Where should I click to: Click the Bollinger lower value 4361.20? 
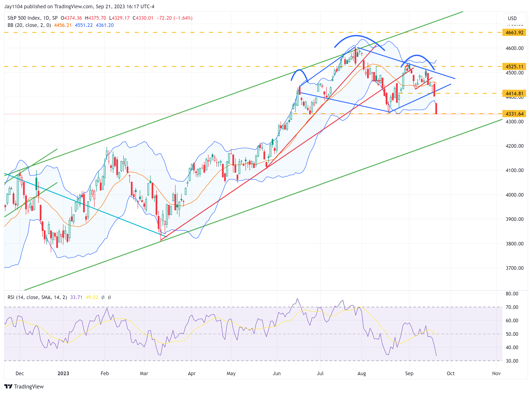[105, 25]
